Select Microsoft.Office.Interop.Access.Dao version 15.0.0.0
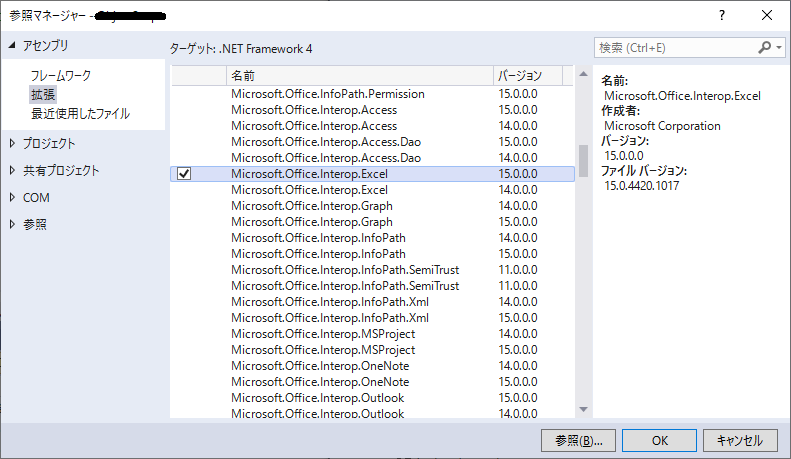 [x=372, y=142]
